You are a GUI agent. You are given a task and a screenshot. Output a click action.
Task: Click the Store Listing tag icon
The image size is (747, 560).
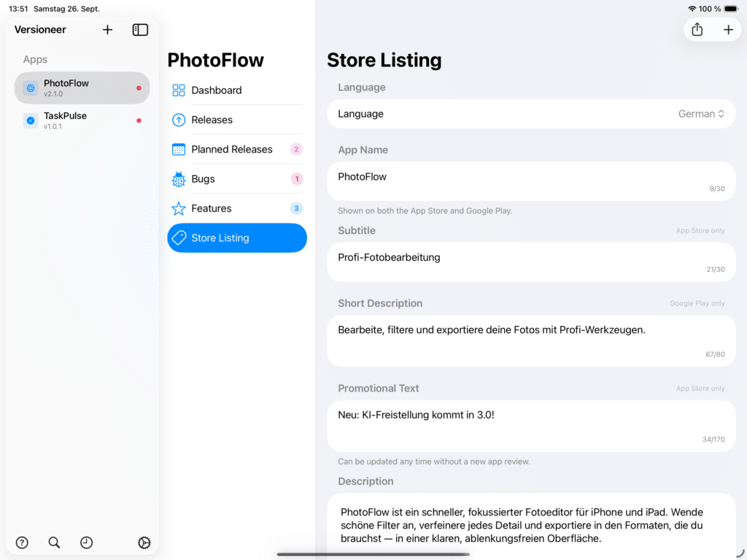tap(179, 238)
